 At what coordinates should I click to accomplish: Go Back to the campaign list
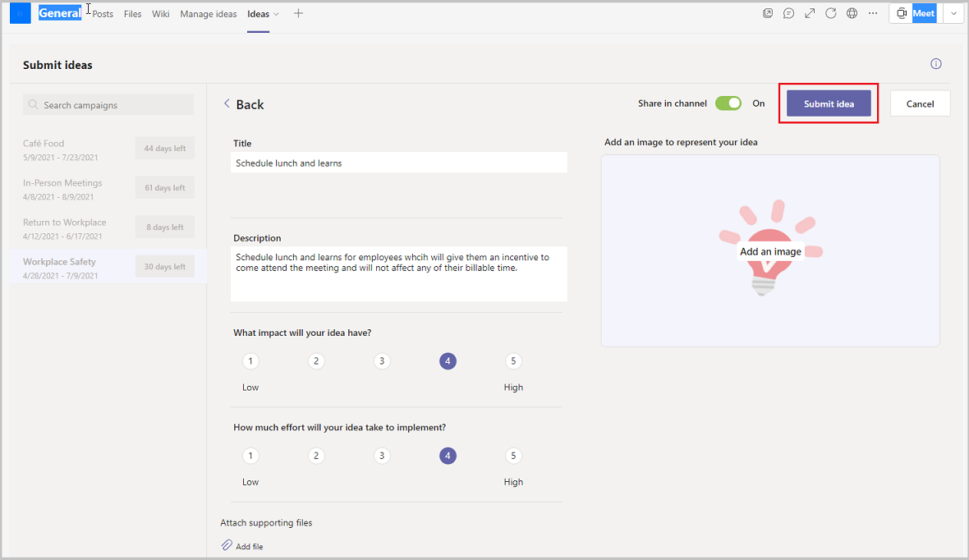(250, 104)
